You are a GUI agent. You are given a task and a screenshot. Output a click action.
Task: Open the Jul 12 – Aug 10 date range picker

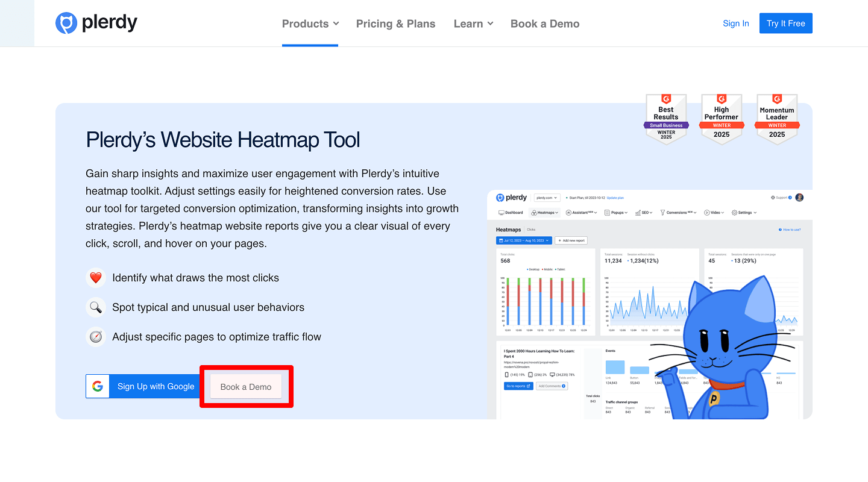[523, 240]
